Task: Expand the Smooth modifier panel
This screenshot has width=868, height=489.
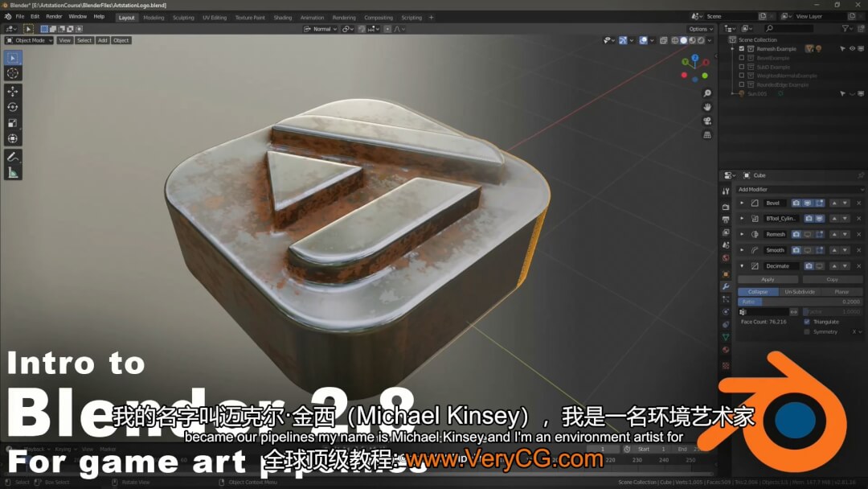Action: coord(742,250)
